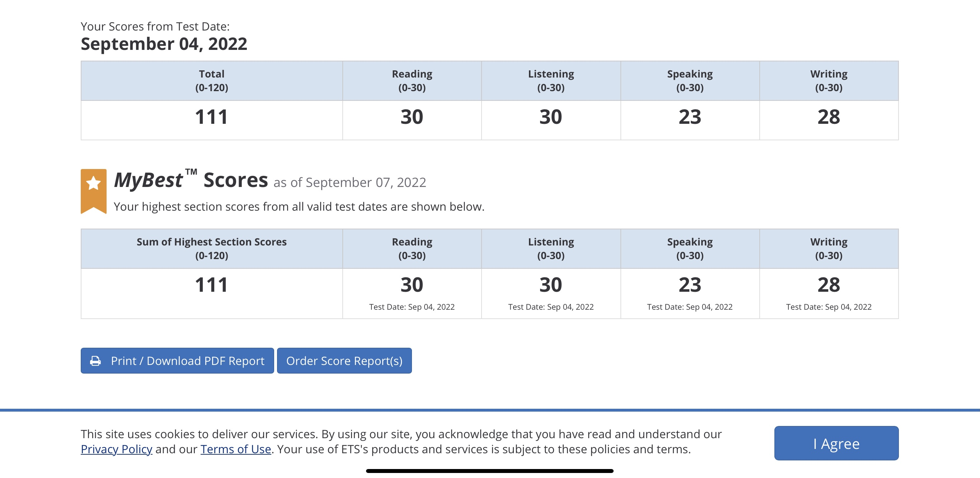Screen dimensions: 980x478
Task: Click the MyBest Writing score 28
Action: 829,285
